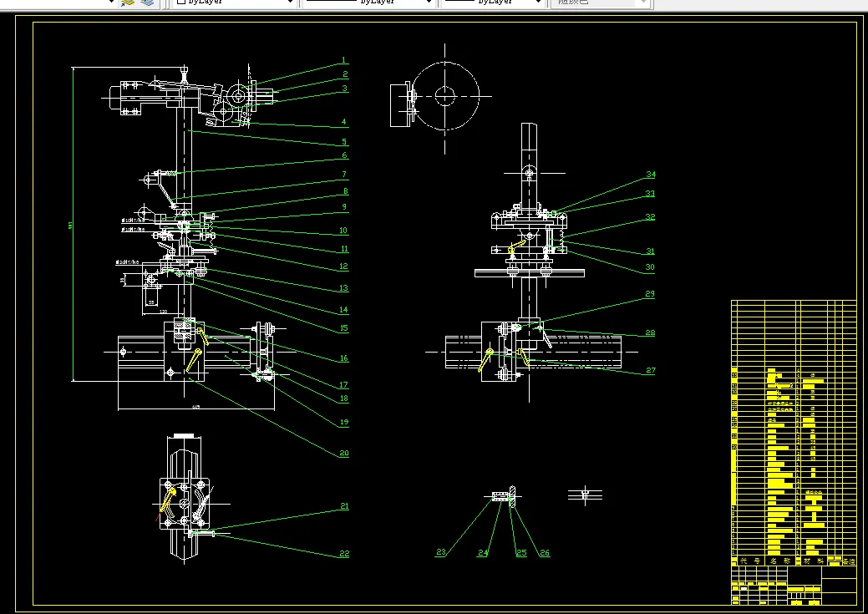Pick the small crosshair symbol near bottom right
The image size is (868, 614).
point(585,495)
